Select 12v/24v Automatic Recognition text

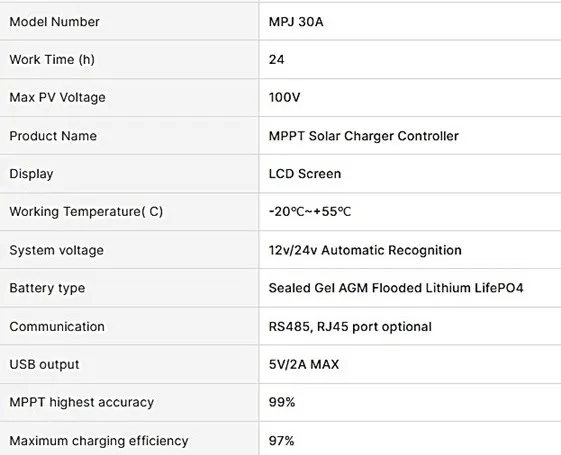point(365,250)
